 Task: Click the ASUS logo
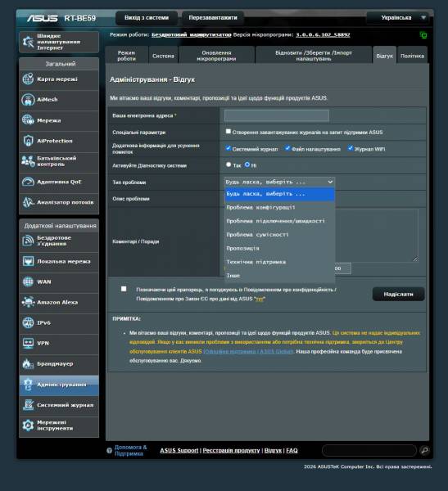point(42,18)
